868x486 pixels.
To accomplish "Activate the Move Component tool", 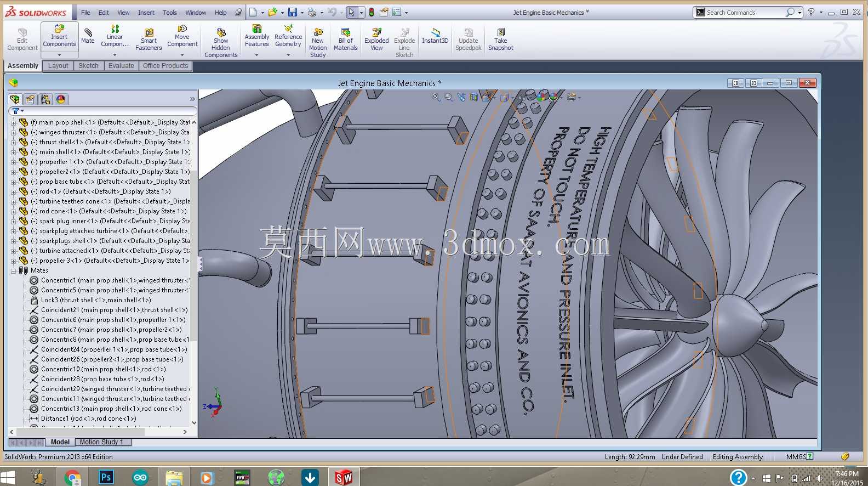I will (x=182, y=36).
